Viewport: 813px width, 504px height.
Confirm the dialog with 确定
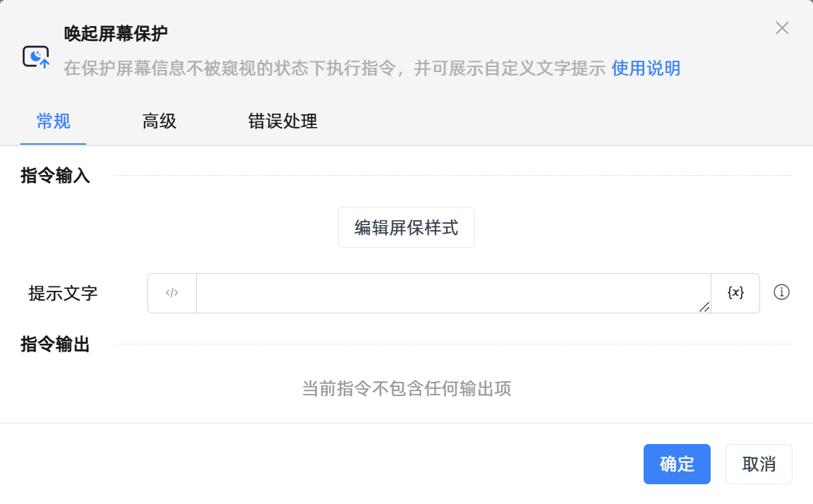(x=677, y=464)
